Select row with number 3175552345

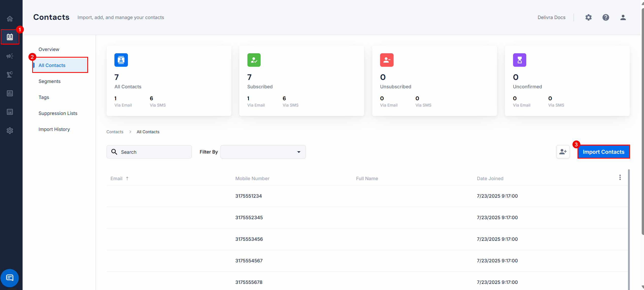(x=367, y=217)
